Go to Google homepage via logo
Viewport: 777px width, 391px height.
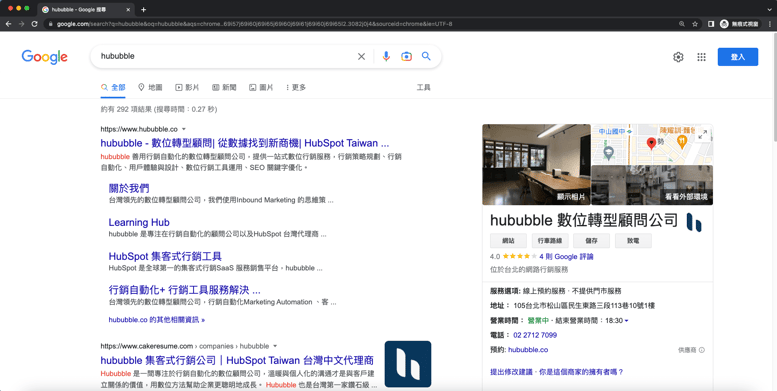pos(45,57)
